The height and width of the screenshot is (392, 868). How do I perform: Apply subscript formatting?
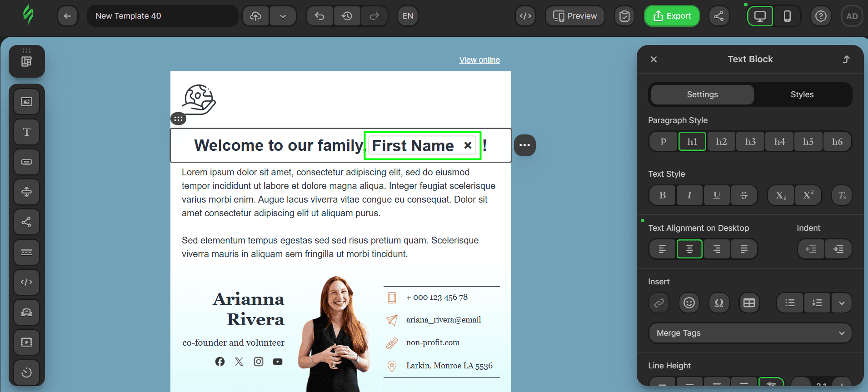click(781, 195)
